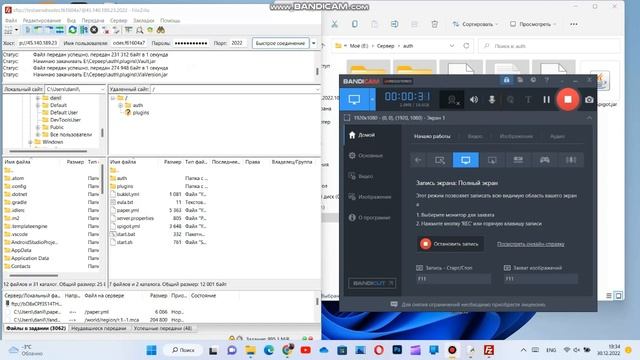
Task: Open the Сервер menu
Action: [x=118, y=20]
